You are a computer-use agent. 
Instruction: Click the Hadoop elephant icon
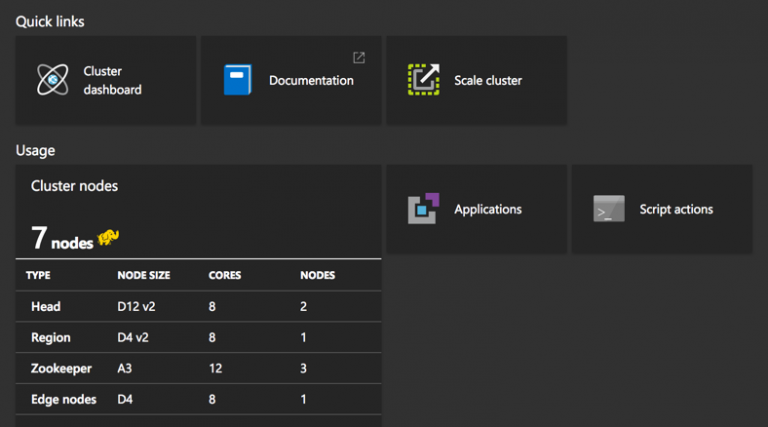pyautogui.click(x=108, y=238)
